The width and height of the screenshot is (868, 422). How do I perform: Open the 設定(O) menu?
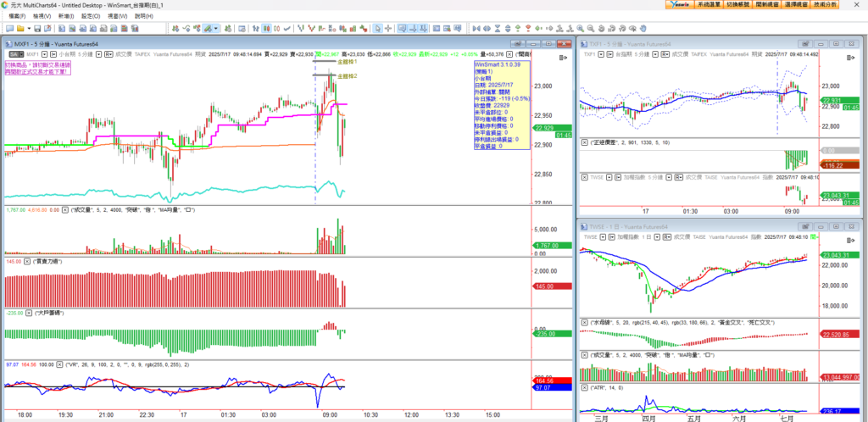[x=90, y=16]
